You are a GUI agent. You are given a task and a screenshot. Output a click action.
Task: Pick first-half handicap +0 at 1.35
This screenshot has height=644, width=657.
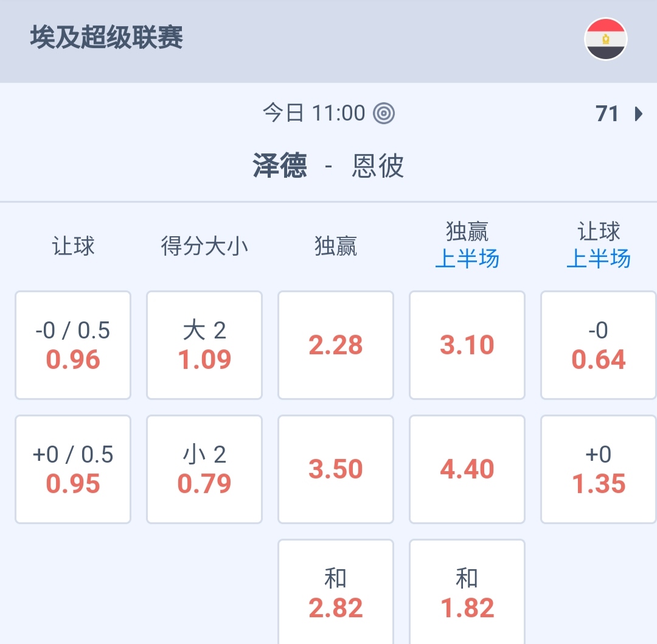click(599, 469)
